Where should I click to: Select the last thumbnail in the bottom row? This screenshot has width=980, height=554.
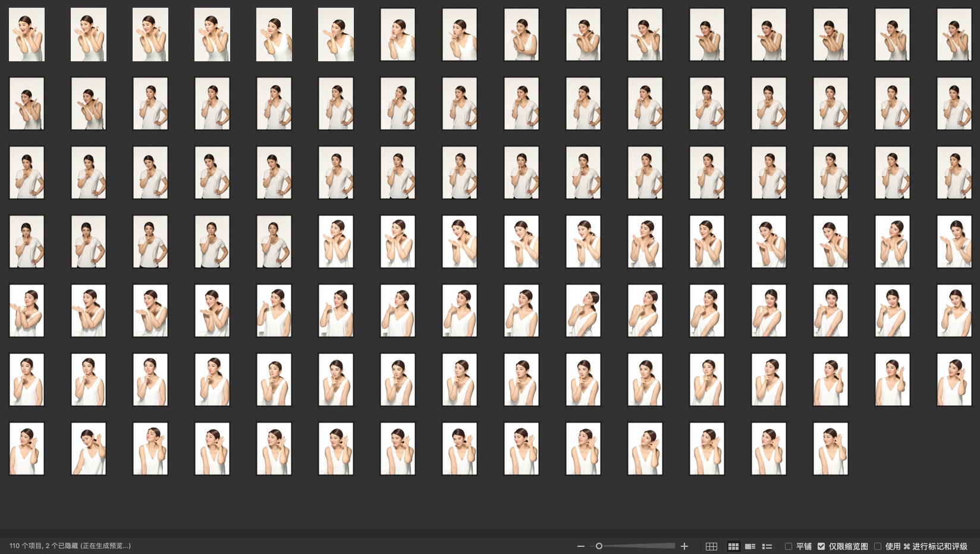pyautogui.click(x=830, y=449)
